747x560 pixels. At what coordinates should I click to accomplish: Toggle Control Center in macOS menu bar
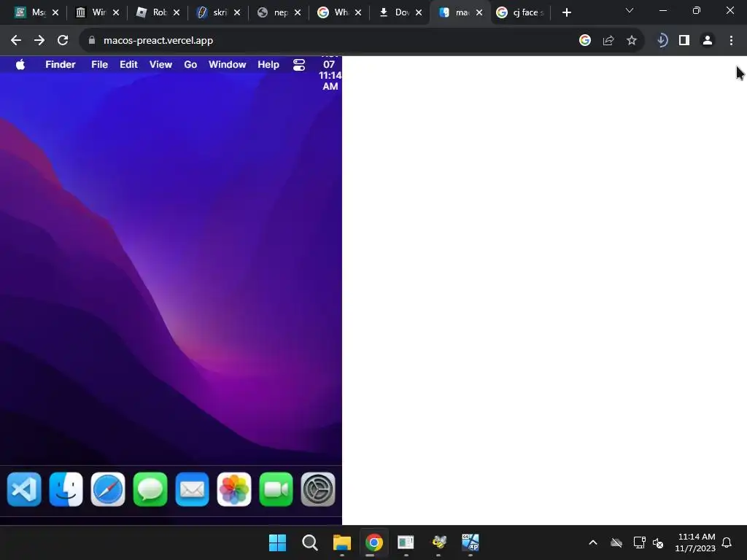298,65
